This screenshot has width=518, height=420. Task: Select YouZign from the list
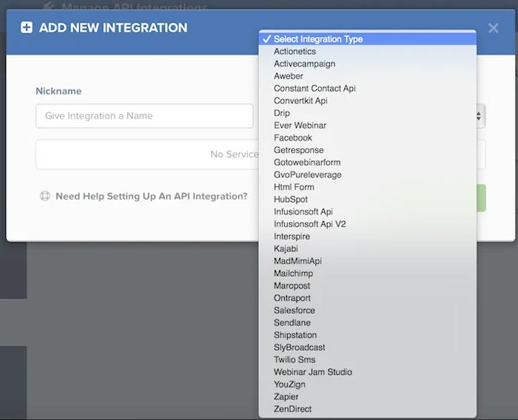point(367,385)
